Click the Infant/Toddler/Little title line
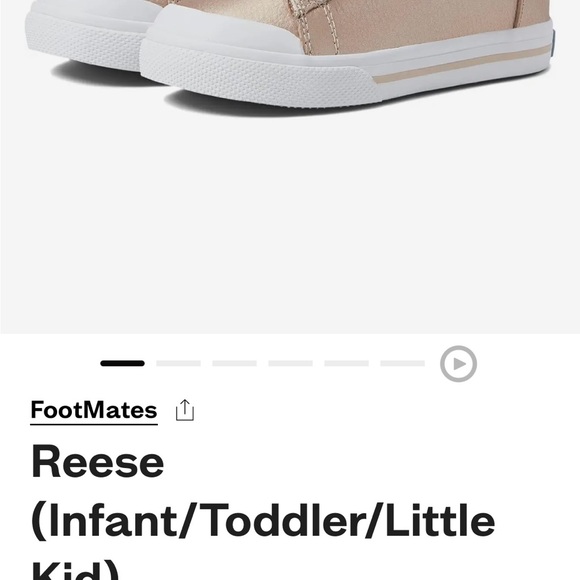This screenshot has width=580, height=580. (263, 520)
